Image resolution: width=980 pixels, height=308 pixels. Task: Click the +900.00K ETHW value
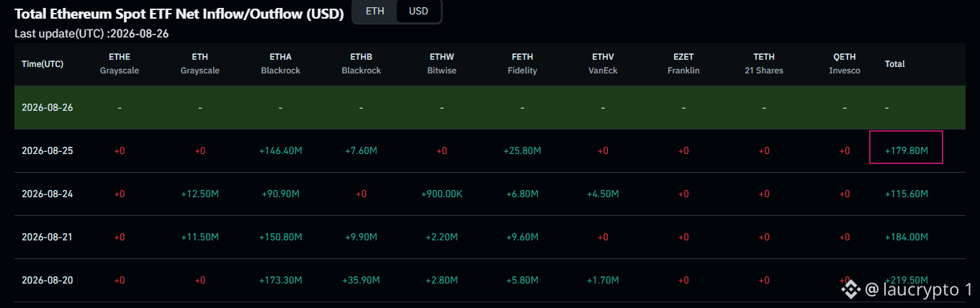point(441,194)
